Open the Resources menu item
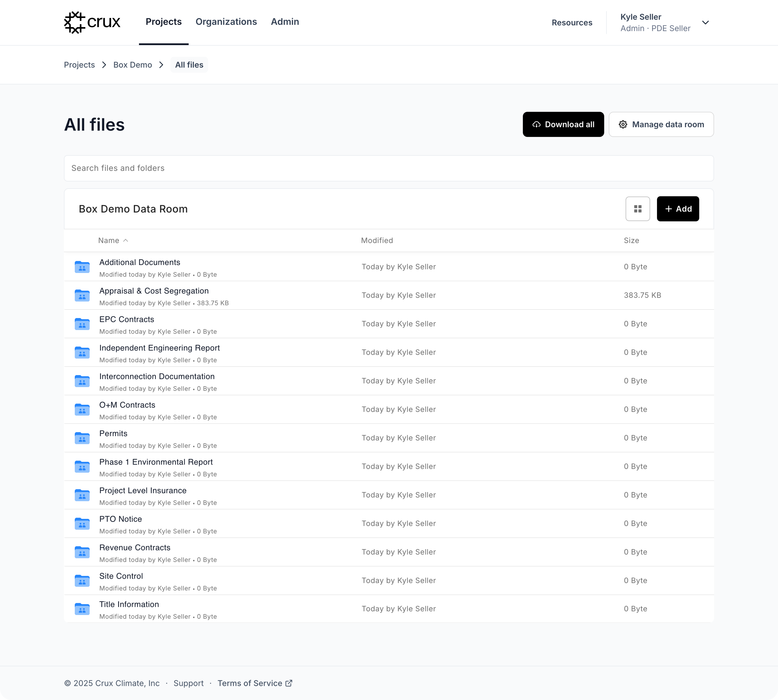The width and height of the screenshot is (778, 700). (x=572, y=23)
